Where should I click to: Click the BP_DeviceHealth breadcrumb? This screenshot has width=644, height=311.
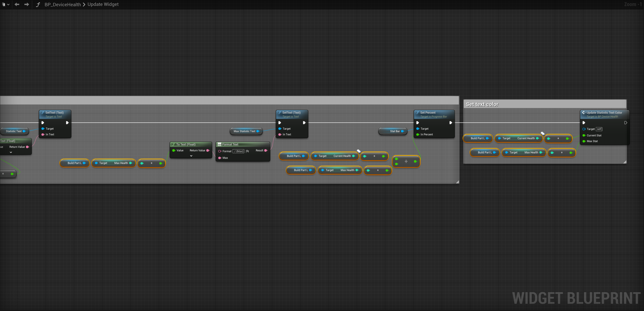62,5
